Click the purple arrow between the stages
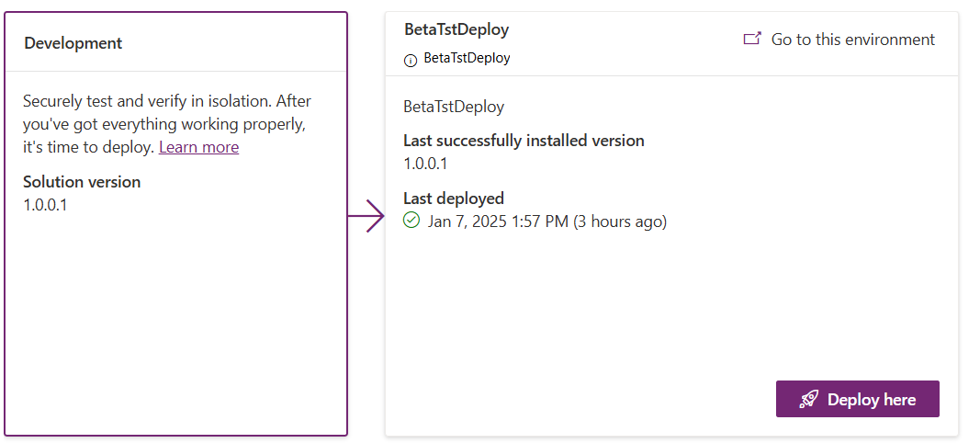Image resolution: width=980 pixels, height=443 pixels. [366, 216]
